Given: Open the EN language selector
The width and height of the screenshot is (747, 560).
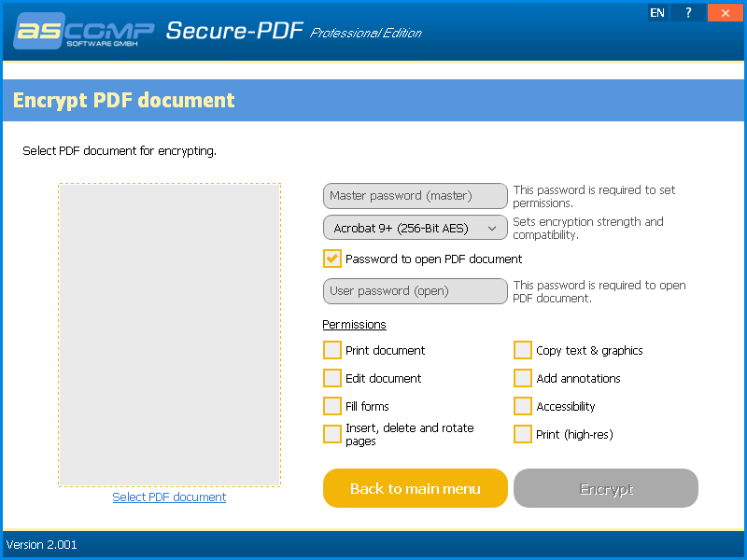Looking at the screenshot, I should (657, 13).
